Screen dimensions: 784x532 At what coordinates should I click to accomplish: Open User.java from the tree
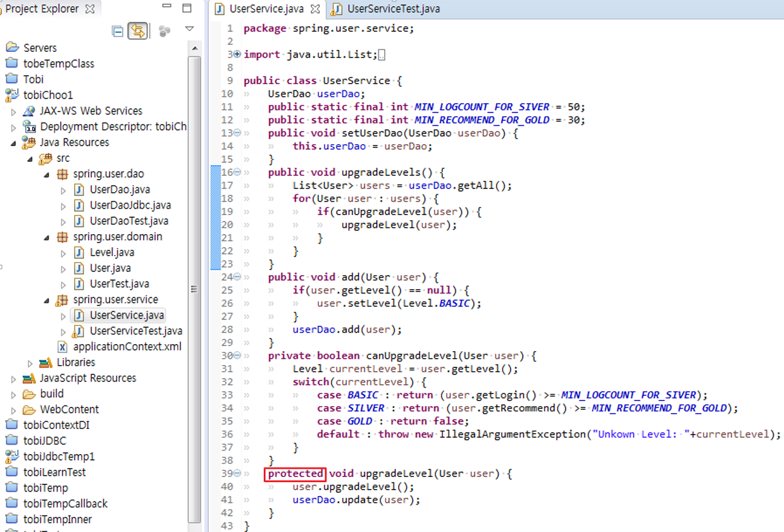(x=110, y=268)
